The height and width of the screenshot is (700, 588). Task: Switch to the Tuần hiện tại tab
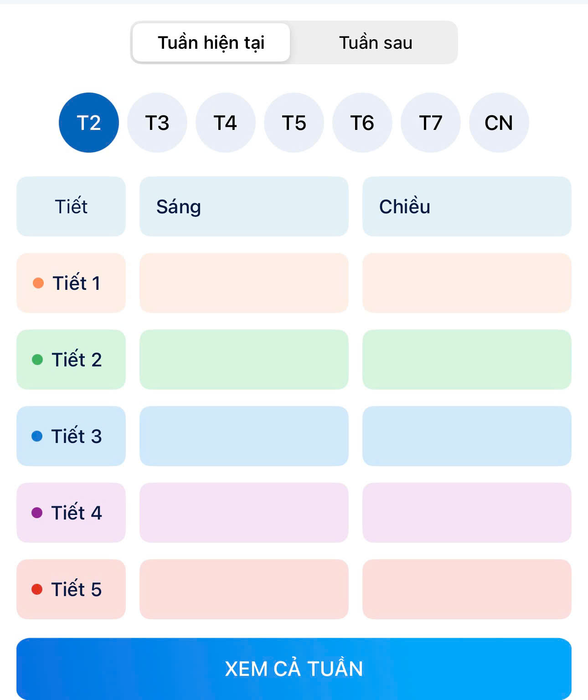tap(211, 42)
